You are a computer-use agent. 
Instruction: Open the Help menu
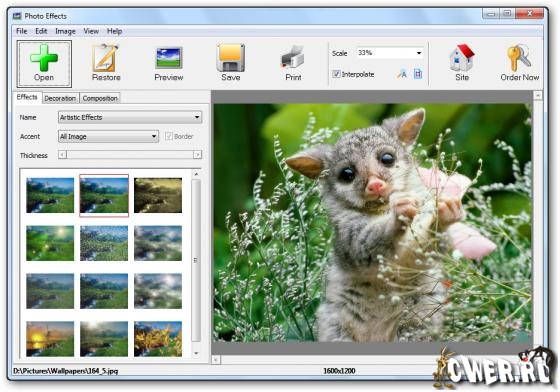point(115,31)
